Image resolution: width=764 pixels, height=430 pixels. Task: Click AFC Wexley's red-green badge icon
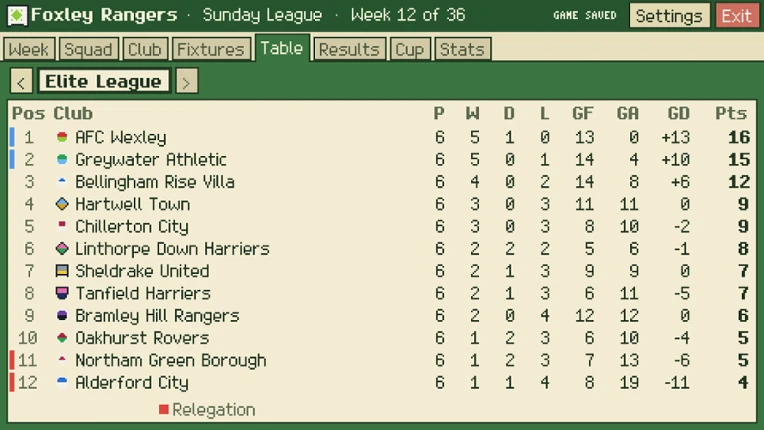click(x=62, y=137)
